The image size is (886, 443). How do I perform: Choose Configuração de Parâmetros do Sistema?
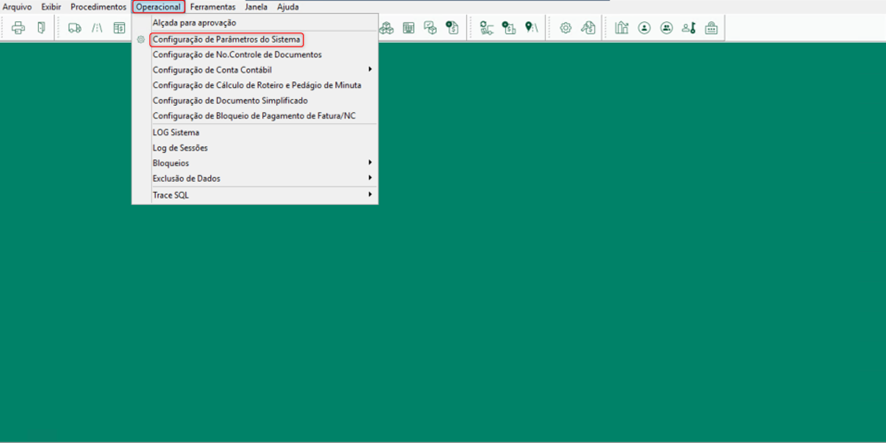(x=255, y=40)
